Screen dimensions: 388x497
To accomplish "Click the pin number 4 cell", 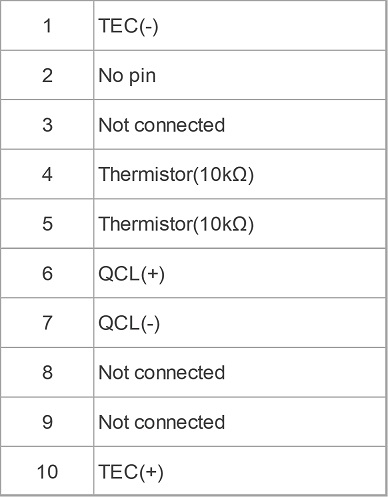I will [47, 174].
